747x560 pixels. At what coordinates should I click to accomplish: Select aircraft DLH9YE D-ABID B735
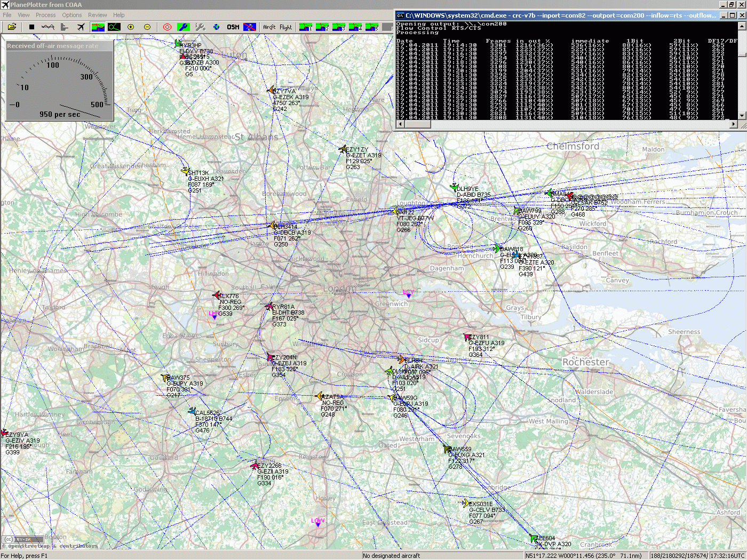pos(454,187)
